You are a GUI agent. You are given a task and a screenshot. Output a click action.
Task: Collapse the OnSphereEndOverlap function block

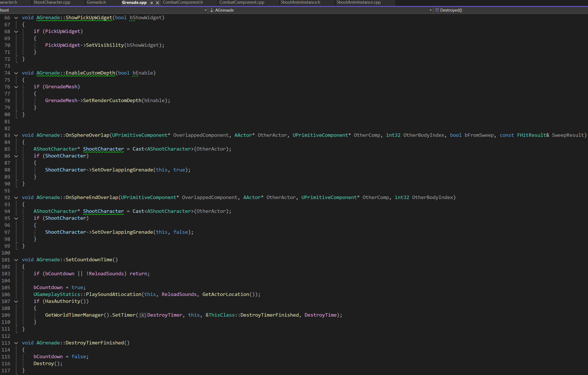pos(16,198)
